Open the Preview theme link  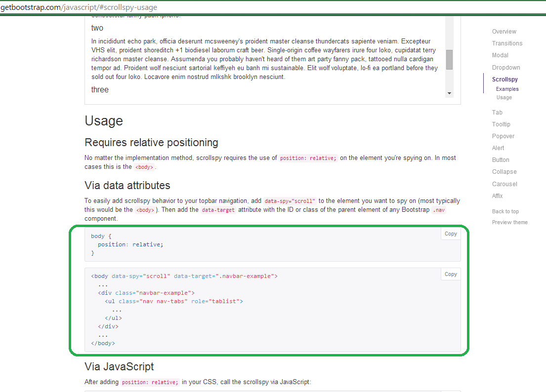[509, 222]
